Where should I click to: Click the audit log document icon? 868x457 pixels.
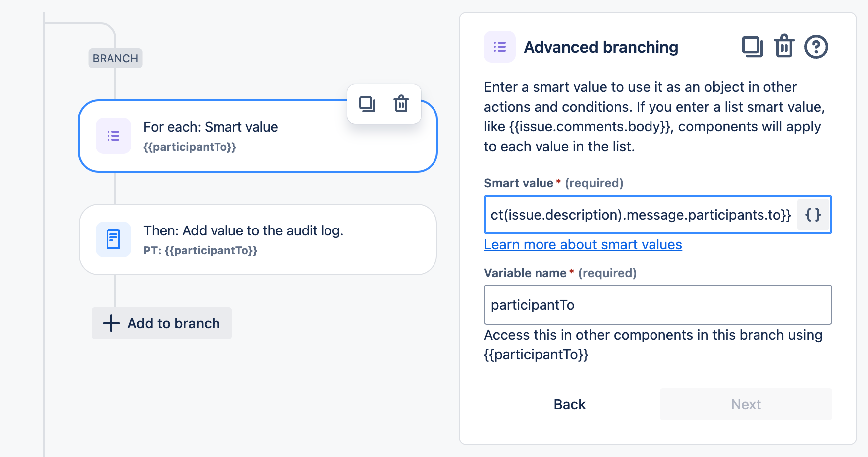tap(113, 239)
